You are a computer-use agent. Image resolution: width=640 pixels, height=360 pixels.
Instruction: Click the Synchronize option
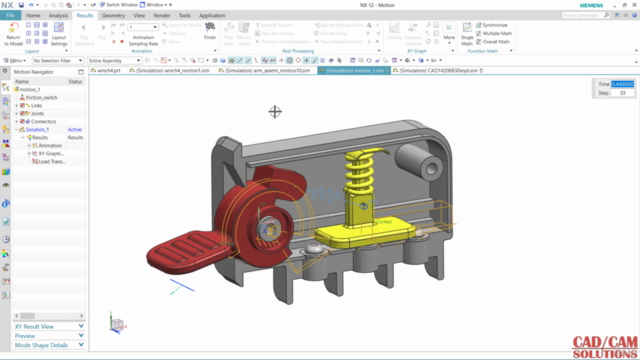click(491, 25)
